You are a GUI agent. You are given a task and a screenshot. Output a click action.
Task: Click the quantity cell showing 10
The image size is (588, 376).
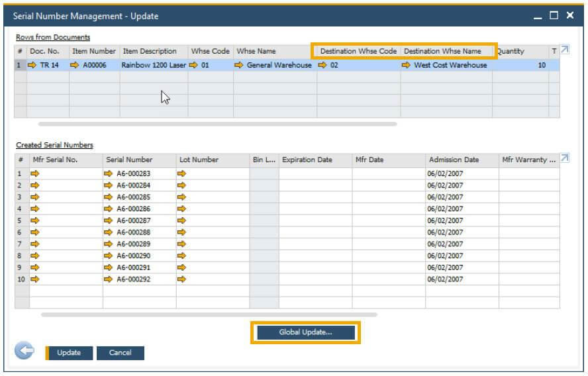[520, 66]
